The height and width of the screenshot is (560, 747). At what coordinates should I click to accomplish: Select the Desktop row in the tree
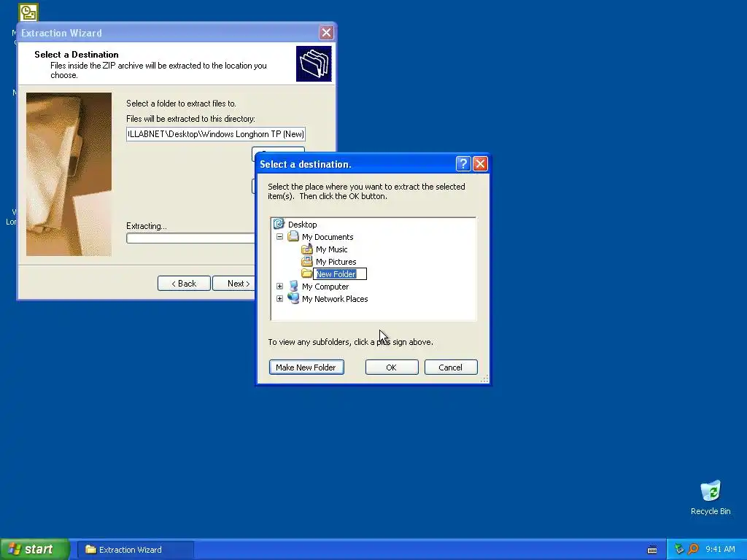[x=302, y=225]
